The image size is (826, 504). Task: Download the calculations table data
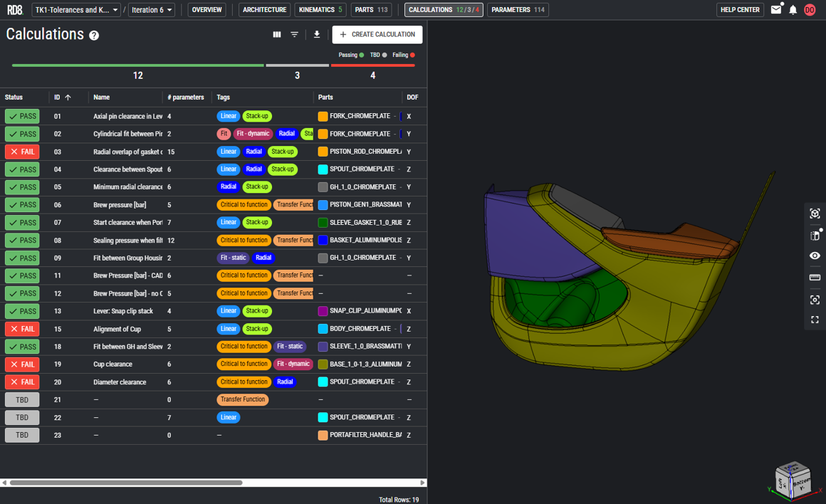coord(316,34)
